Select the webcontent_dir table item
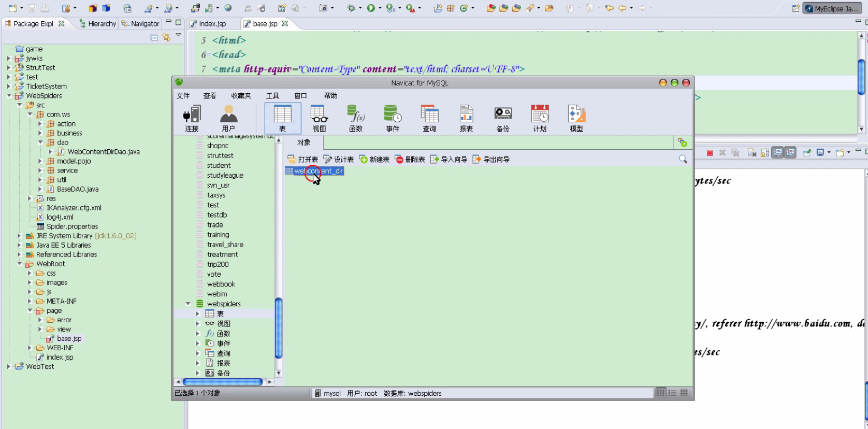 click(x=314, y=171)
